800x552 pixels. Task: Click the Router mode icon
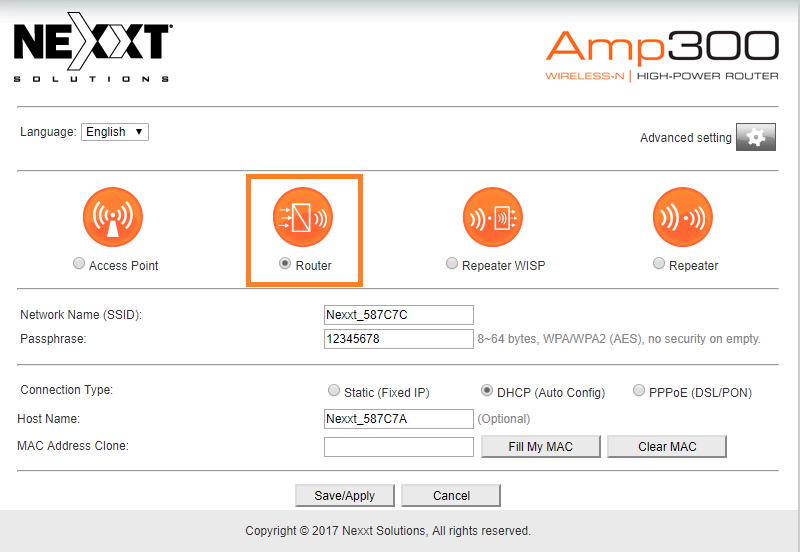point(303,217)
